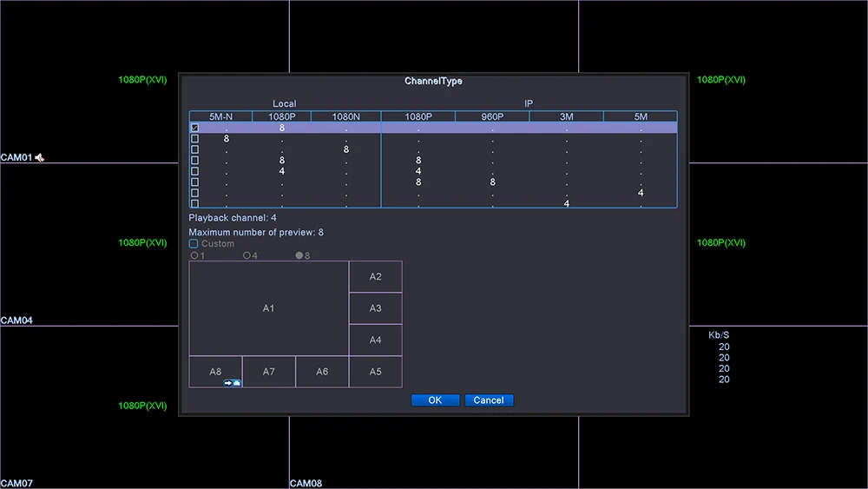Click the Local 1080P column header
868x489 pixels.
(282, 117)
